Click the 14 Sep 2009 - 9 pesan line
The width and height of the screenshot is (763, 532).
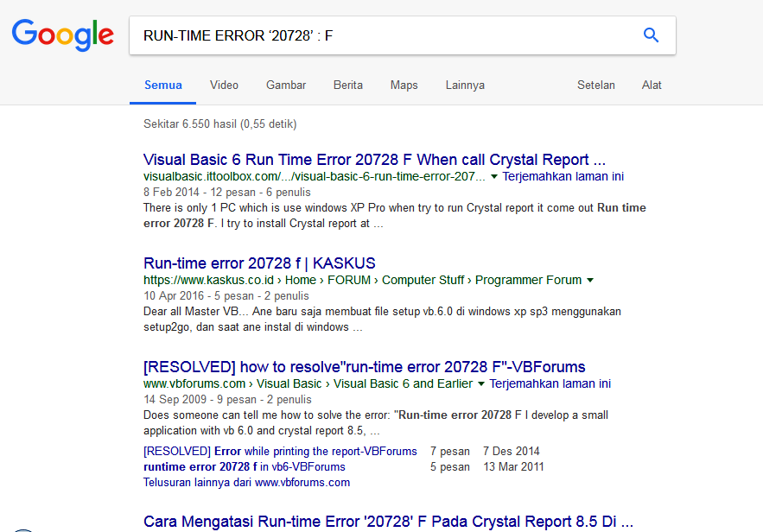point(227,399)
